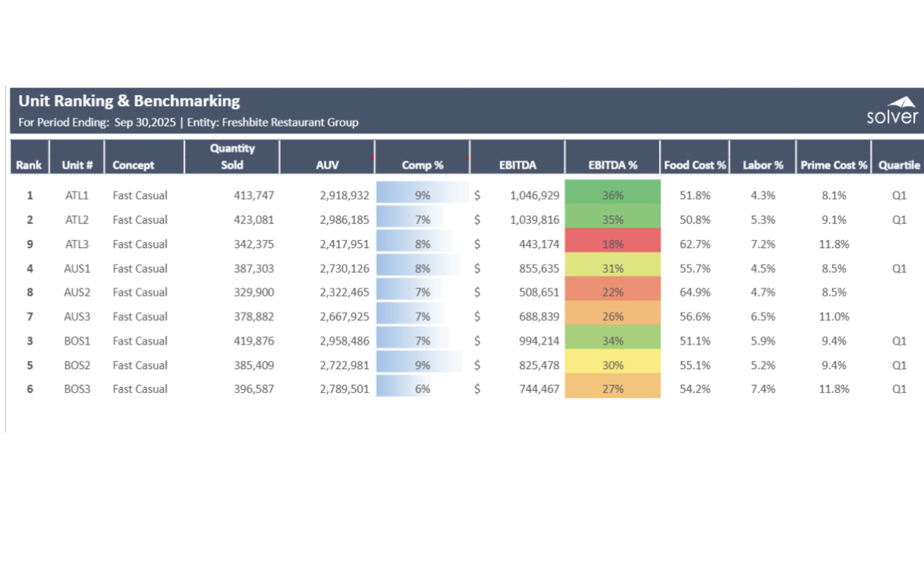The height and width of the screenshot is (578, 924).
Task: Select the Prime Cost % column header
Action: (834, 165)
